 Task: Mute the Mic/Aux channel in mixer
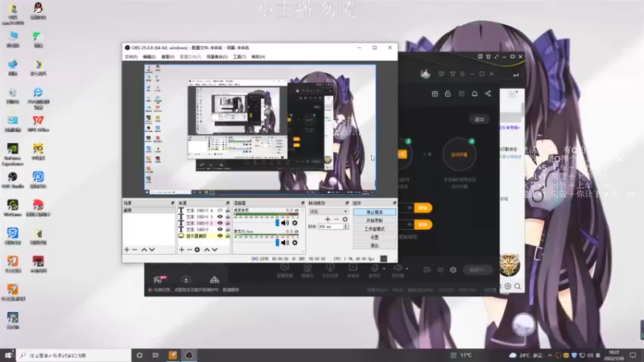click(285, 243)
